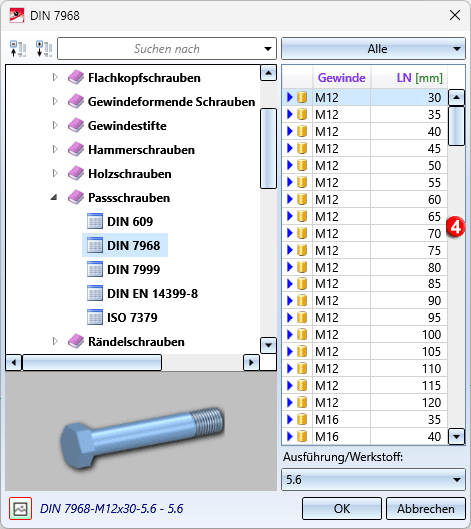Click the blue arrow in the M12 45 row

tap(289, 148)
